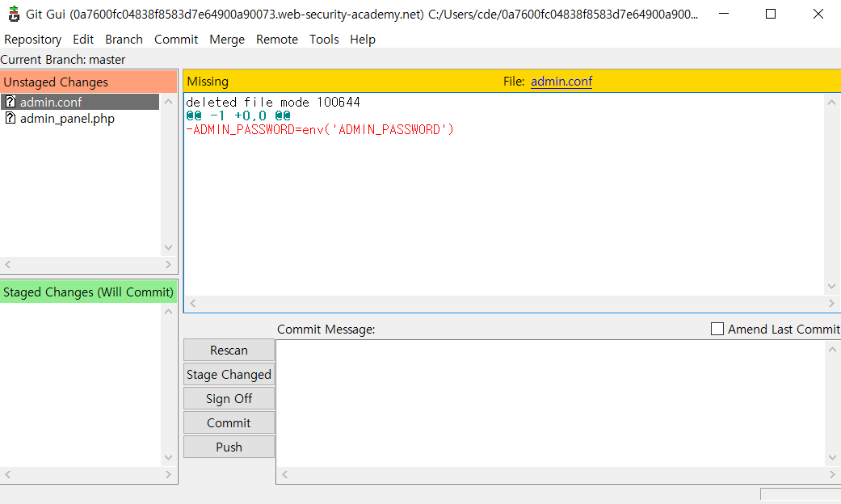Click the left arrow of Unstaged Changes horizontal scrollbar
This screenshot has height=504, width=841.
point(7,264)
